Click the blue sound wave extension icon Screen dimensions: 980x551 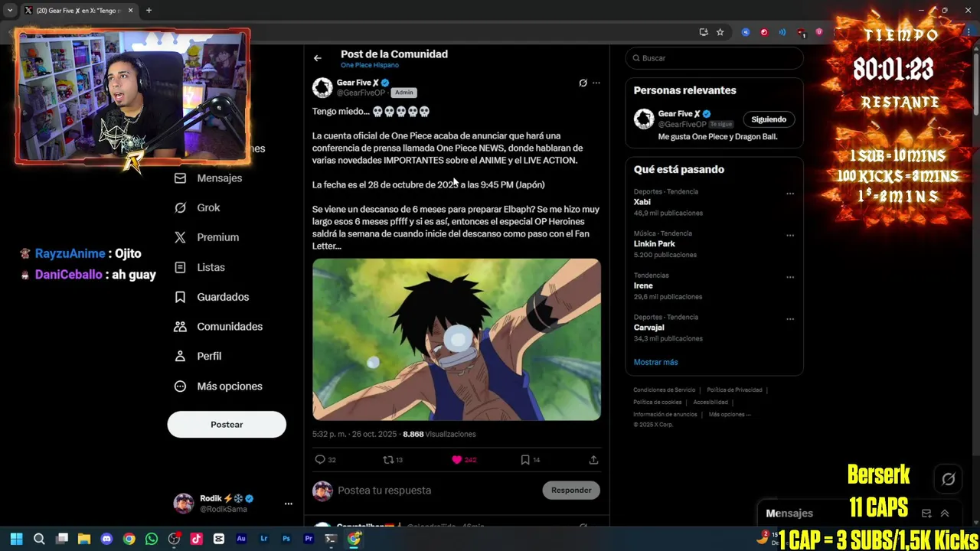click(x=782, y=32)
